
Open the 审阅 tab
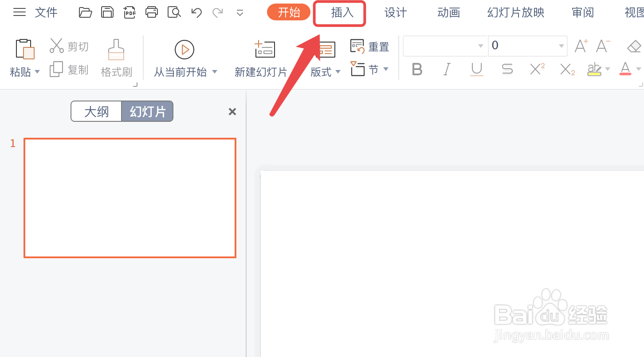(583, 12)
